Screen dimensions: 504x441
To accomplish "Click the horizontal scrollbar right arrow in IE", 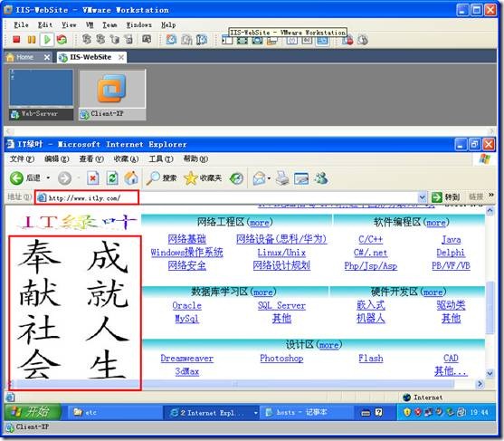I will (480, 384).
